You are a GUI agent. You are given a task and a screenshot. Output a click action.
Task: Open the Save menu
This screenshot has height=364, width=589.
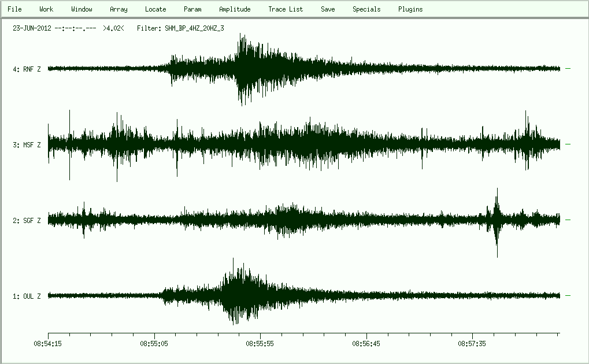tap(328, 9)
